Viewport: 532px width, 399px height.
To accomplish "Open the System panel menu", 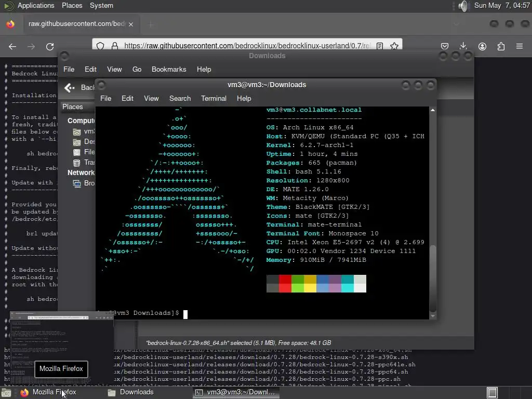I will coord(101,5).
